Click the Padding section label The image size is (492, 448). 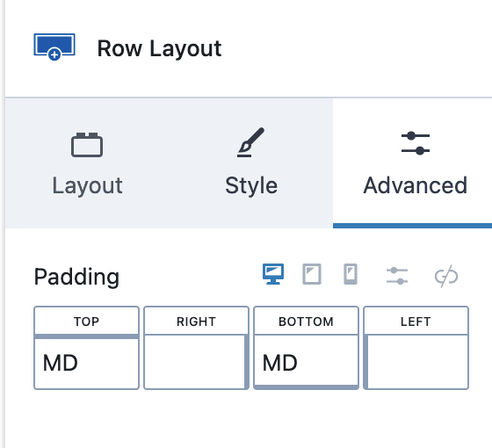(x=76, y=277)
